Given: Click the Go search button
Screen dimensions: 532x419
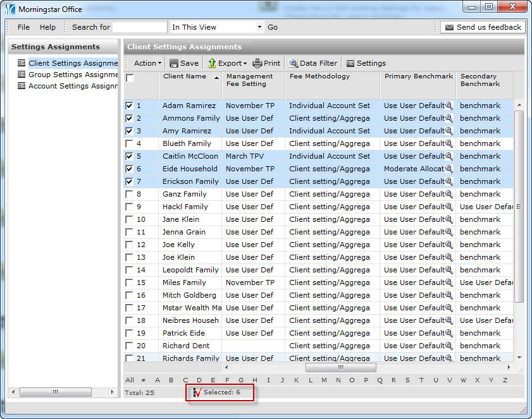Looking at the screenshot, I should pos(273,27).
